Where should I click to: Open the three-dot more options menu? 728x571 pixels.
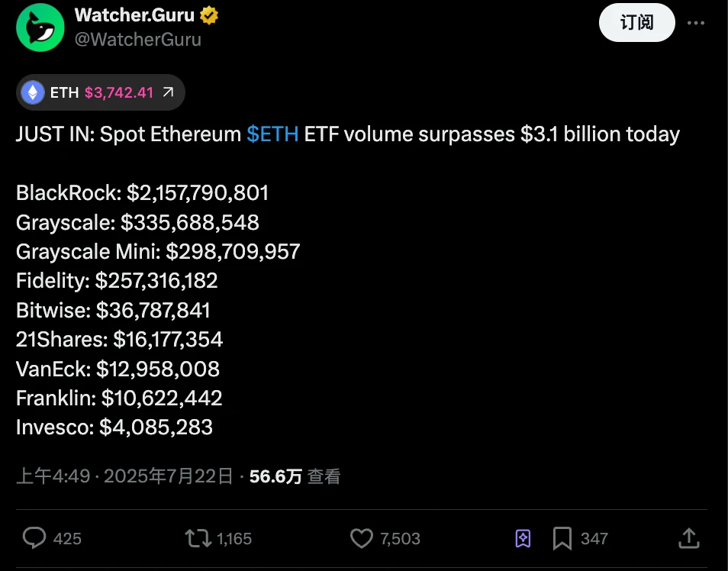(696, 22)
